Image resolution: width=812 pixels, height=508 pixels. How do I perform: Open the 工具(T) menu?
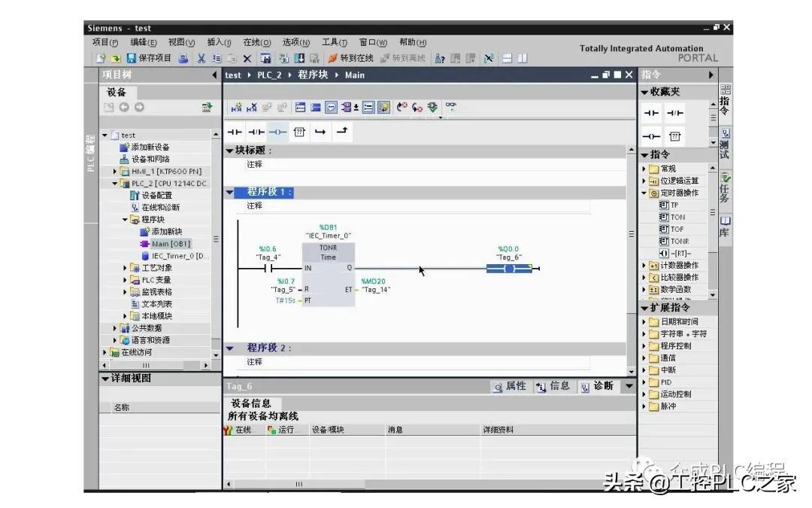(x=335, y=42)
